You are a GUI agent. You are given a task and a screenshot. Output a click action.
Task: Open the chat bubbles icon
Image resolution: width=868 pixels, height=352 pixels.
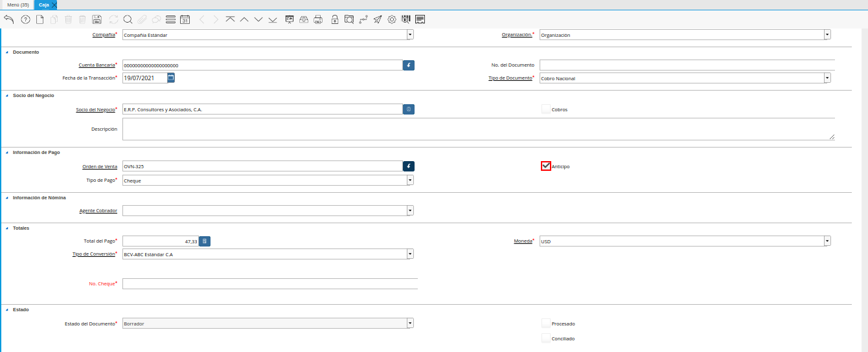tap(156, 19)
